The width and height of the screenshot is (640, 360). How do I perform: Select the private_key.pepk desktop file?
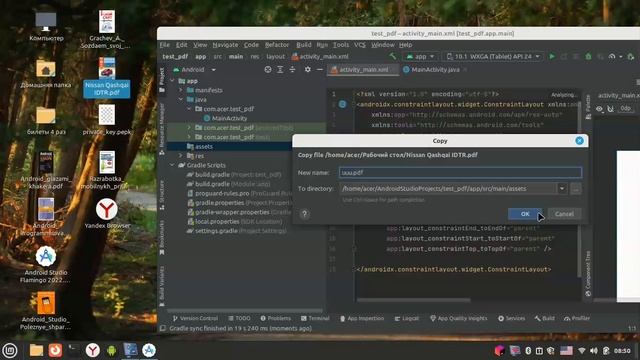pyautogui.click(x=107, y=120)
